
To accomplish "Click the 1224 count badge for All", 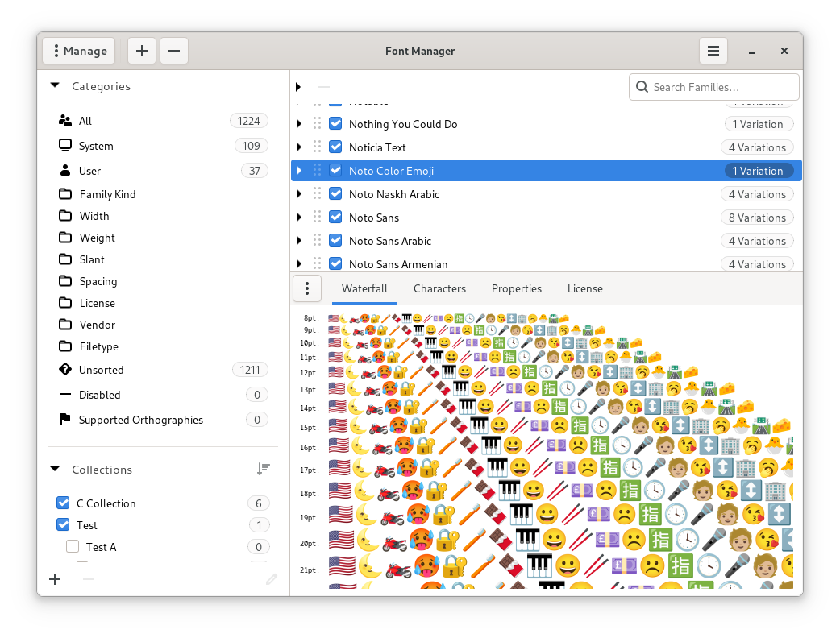I will pos(248,121).
